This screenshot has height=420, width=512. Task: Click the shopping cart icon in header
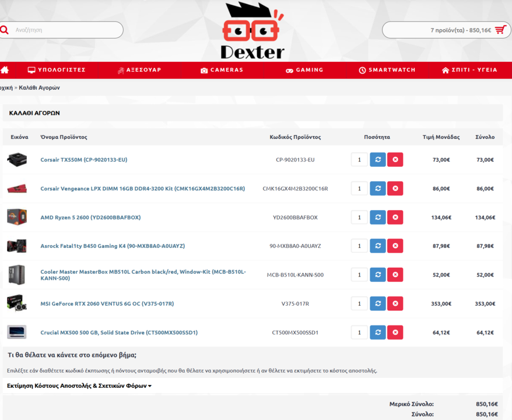click(x=500, y=30)
